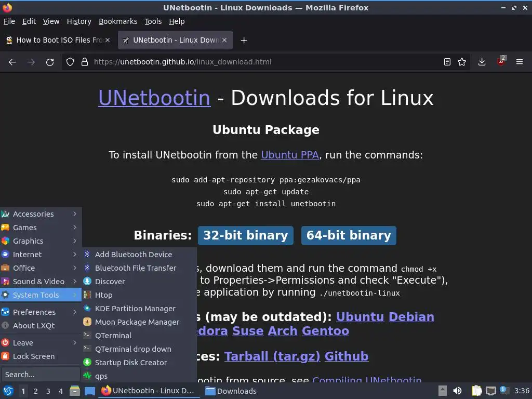Click the padlock site security icon

click(x=85, y=62)
